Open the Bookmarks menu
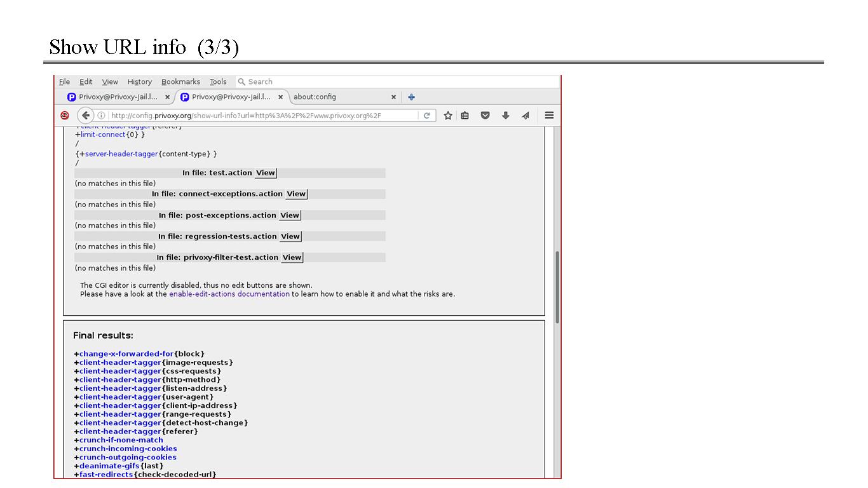868x488 pixels. point(180,82)
